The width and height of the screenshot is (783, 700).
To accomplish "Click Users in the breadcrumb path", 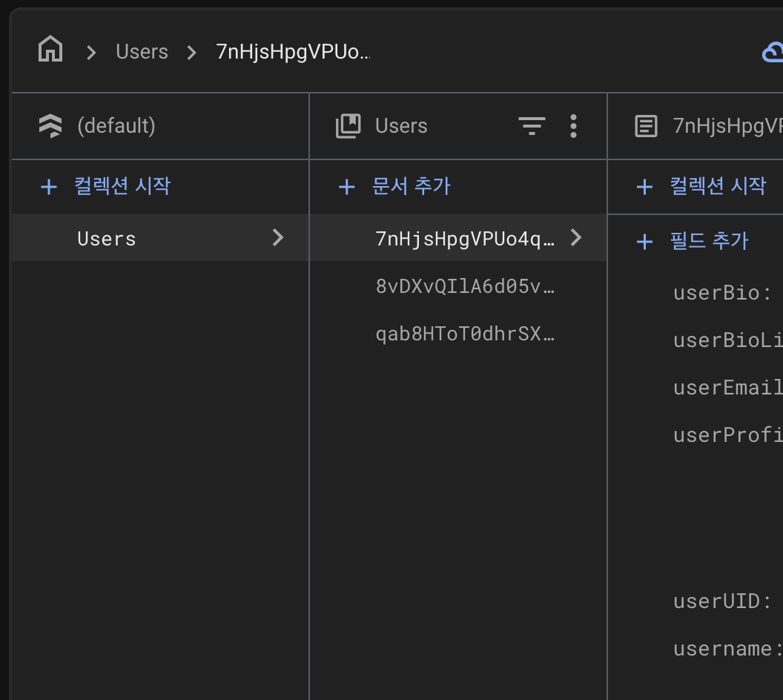I will [x=142, y=52].
